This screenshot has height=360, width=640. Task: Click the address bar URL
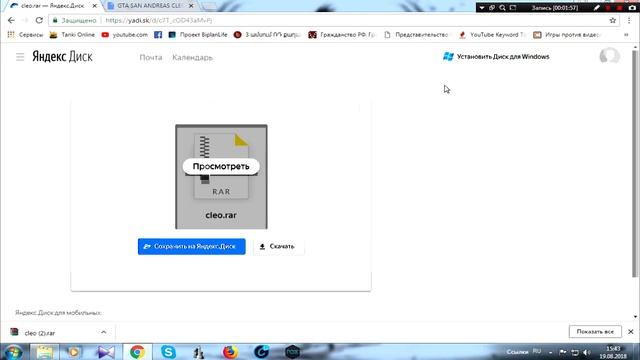(x=158, y=20)
